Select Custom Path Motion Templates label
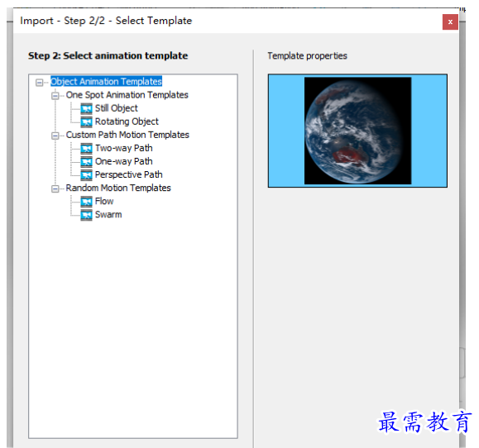 click(127, 135)
